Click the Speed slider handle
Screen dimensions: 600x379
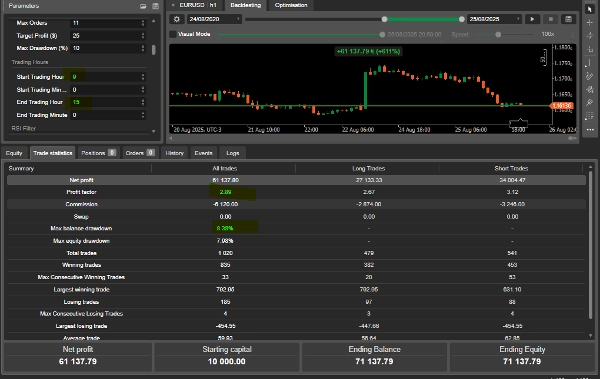[x=498, y=34]
